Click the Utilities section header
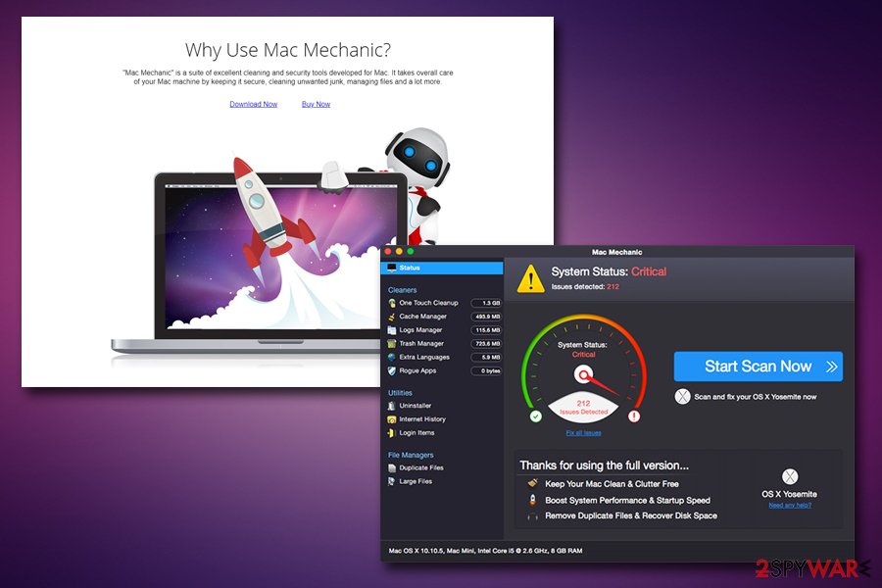This screenshot has height=588, width=882. click(x=400, y=393)
